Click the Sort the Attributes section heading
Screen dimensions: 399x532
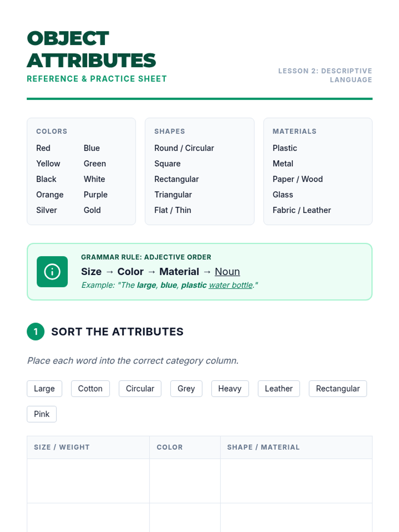pyautogui.click(x=117, y=332)
